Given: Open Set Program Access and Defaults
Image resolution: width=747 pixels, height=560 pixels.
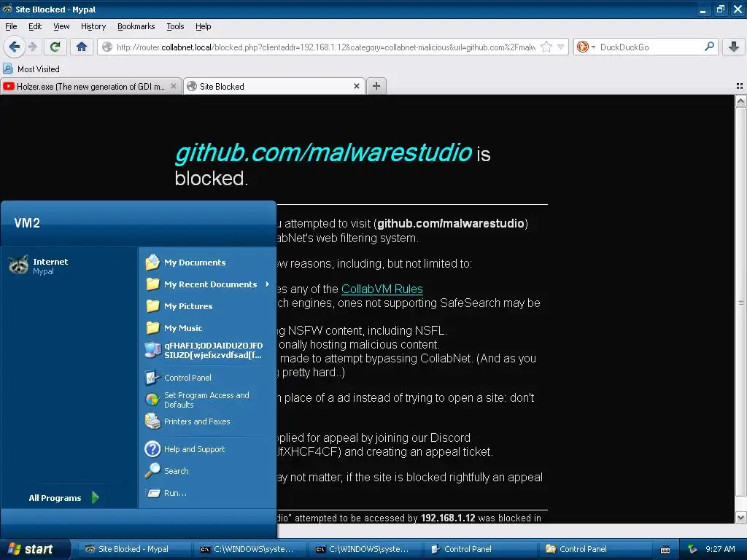Looking at the screenshot, I should [x=207, y=400].
